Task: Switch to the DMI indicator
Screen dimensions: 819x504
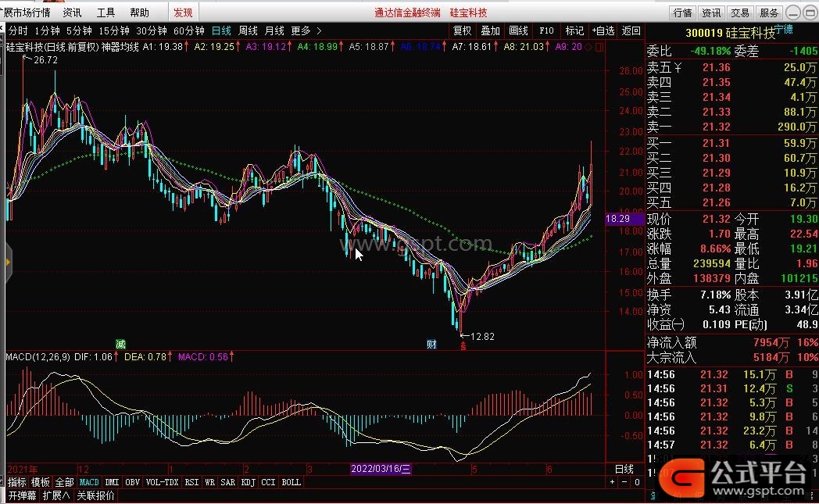Action: pyautogui.click(x=112, y=482)
